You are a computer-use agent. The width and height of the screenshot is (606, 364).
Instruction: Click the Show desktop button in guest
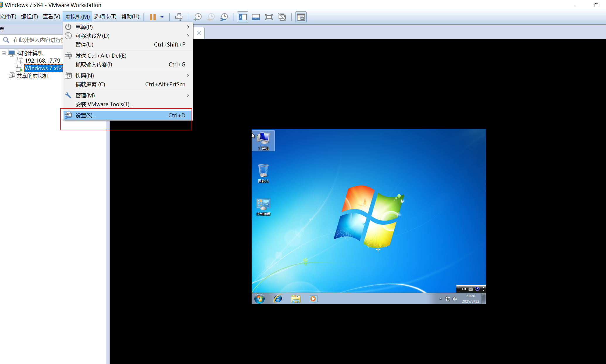(484, 298)
